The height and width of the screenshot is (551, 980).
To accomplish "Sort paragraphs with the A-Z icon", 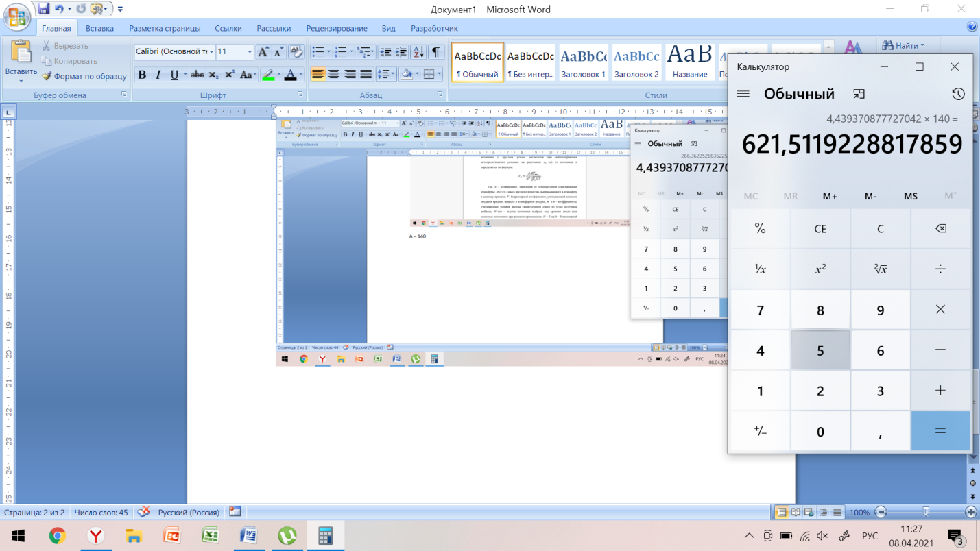I will point(418,52).
